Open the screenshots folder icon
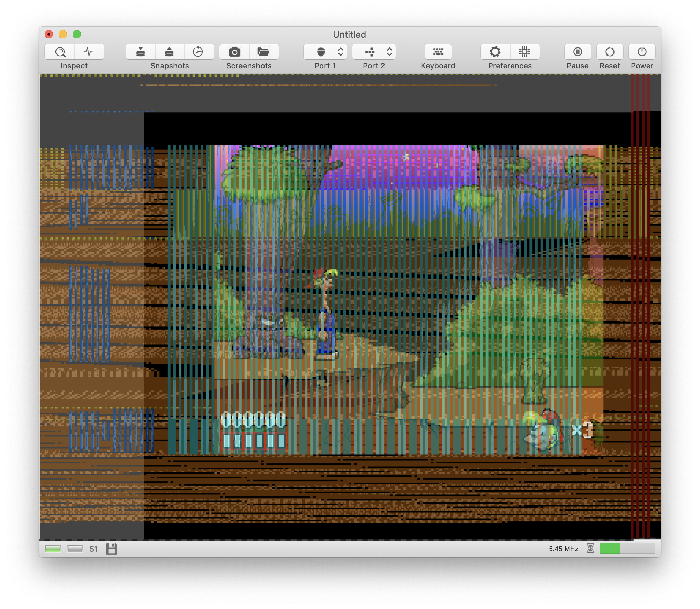 [x=264, y=52]
